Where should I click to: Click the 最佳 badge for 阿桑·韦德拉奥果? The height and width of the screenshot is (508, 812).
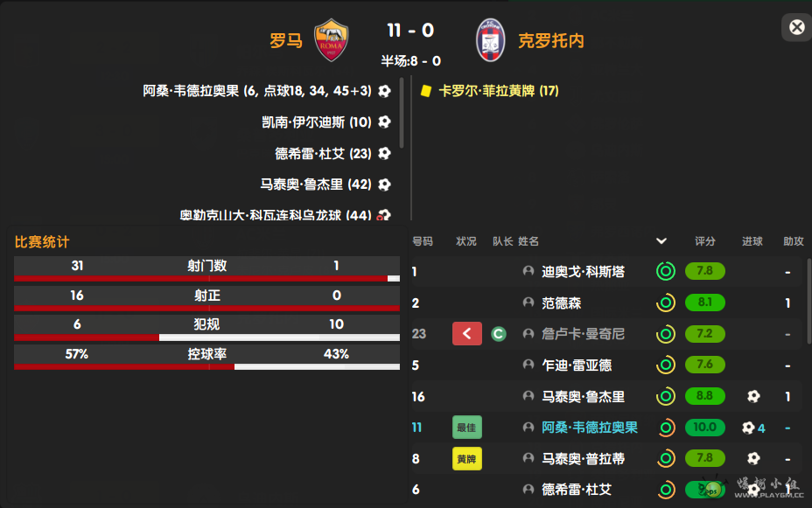click(467, 428)
